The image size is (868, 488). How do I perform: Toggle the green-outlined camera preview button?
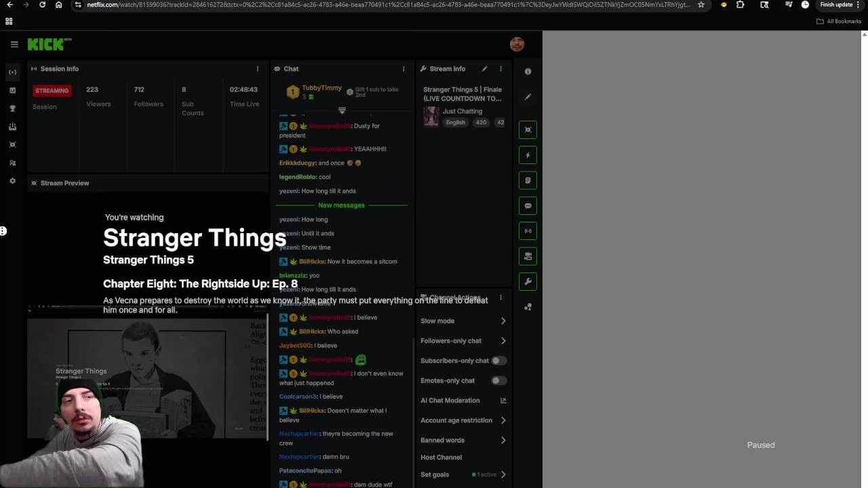[528, 256]
